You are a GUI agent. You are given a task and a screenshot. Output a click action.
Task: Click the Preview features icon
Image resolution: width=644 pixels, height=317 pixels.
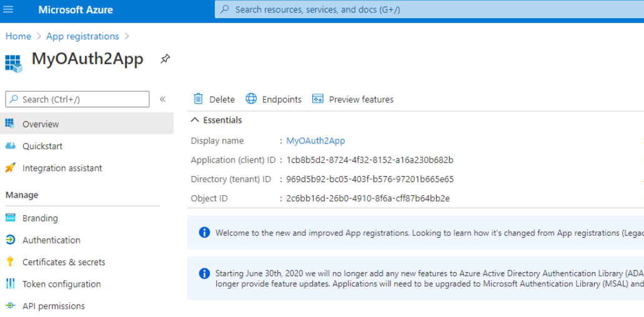point(318,99)
